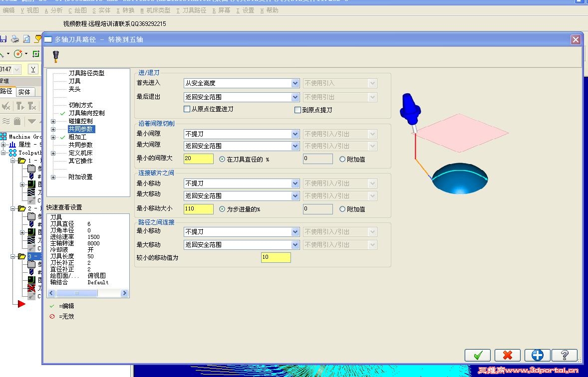Click the T-x icon in operations manager

pyautogui.click(x=32, y=106)
